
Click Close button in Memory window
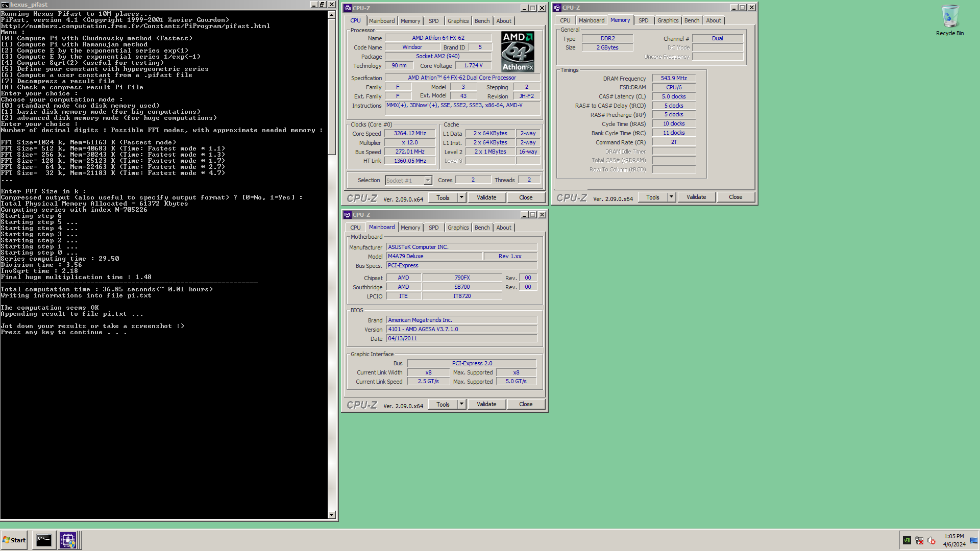coord(736,197)
